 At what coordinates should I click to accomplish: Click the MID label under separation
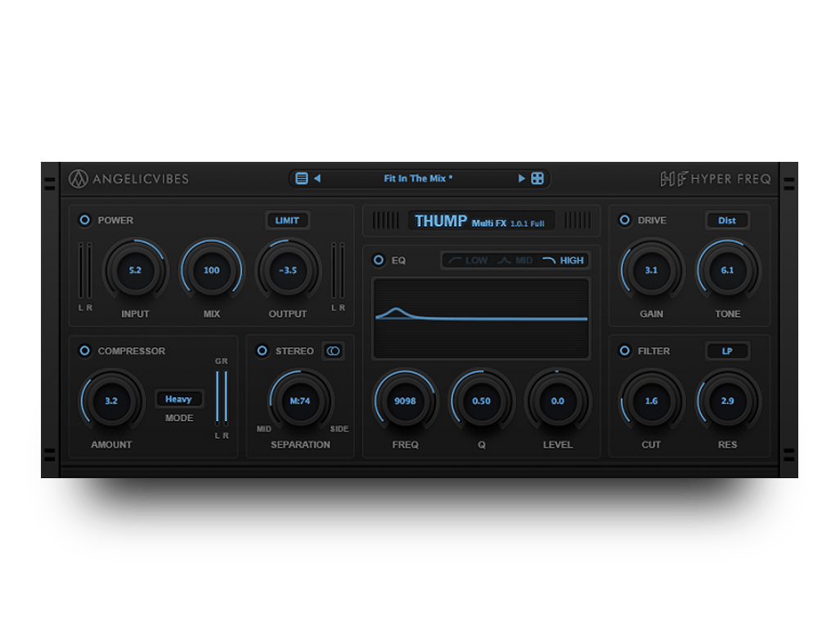[264, 429]
